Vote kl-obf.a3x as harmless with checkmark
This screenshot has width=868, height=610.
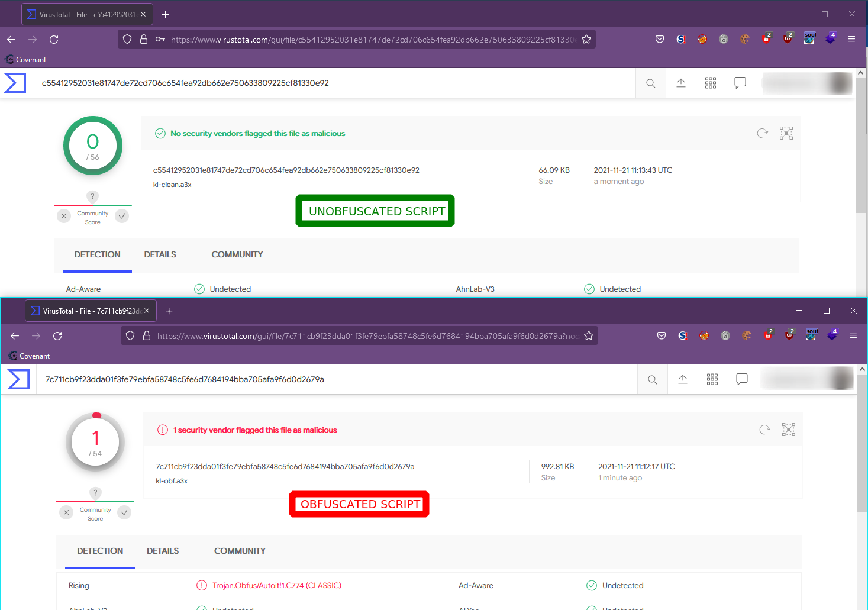pos(124,512)
